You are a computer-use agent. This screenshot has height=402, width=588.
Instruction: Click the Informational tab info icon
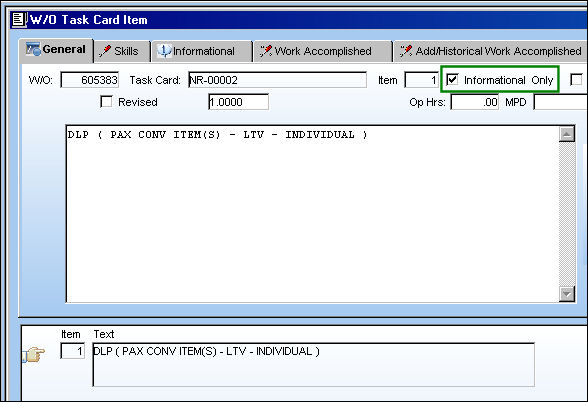[164, 51]
